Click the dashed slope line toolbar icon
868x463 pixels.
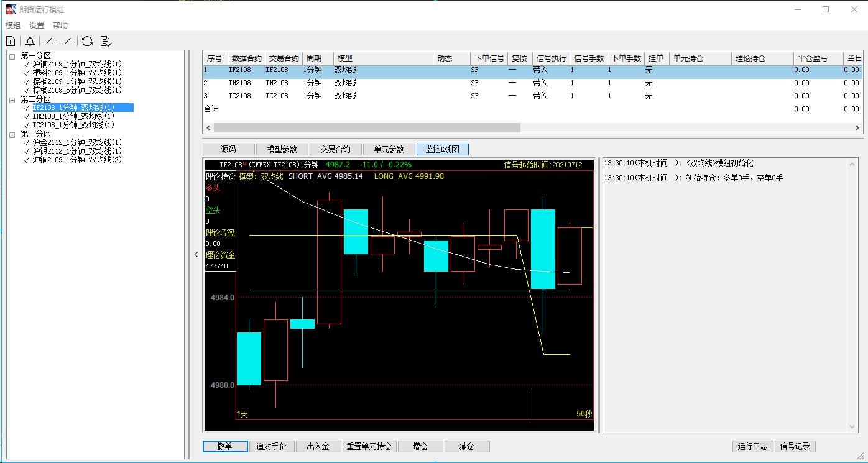tap(67, 41)
